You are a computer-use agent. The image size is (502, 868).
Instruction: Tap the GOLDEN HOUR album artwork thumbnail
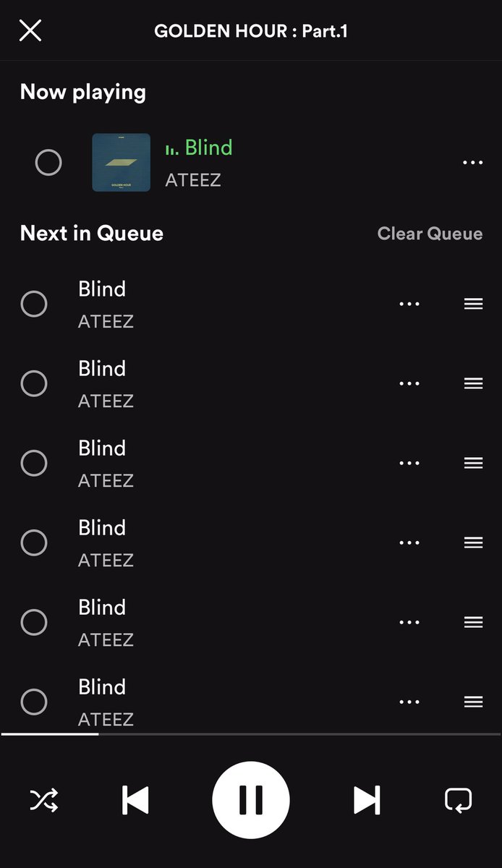[122, 163]
